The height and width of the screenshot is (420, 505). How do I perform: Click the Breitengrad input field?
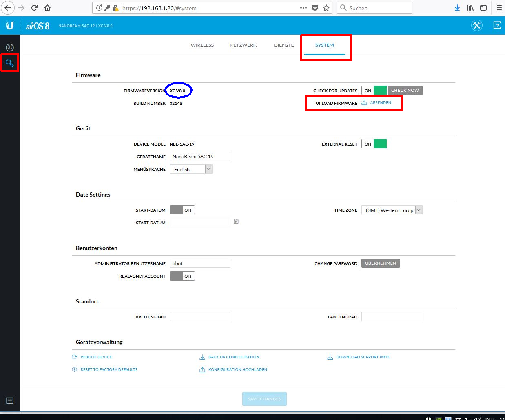tap(200, 317)
